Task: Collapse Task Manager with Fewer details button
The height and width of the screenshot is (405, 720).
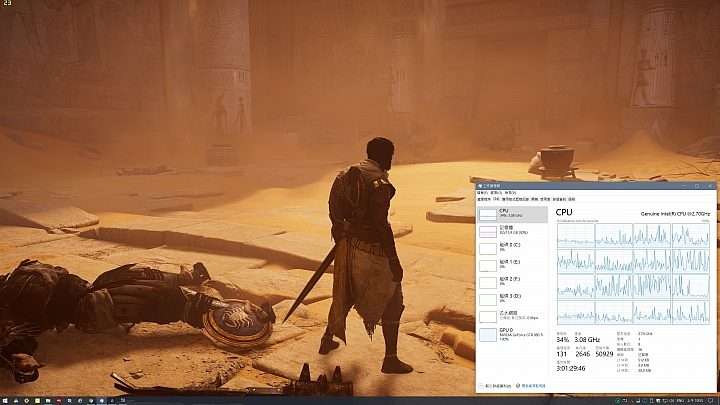Action: [495, 386]
